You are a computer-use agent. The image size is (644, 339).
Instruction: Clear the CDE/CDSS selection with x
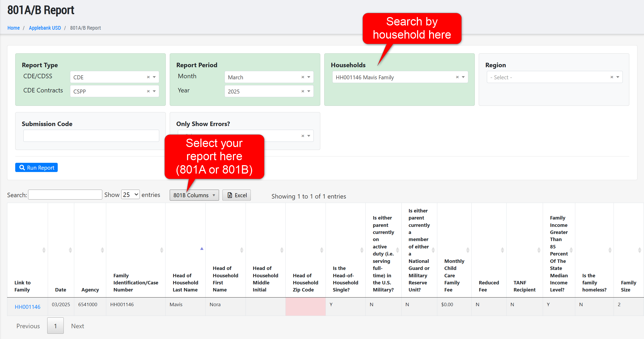point(148,77)
